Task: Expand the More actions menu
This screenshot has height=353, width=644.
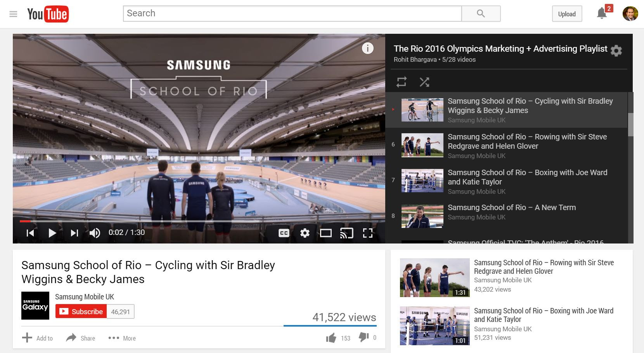Action: coord(122,338)
